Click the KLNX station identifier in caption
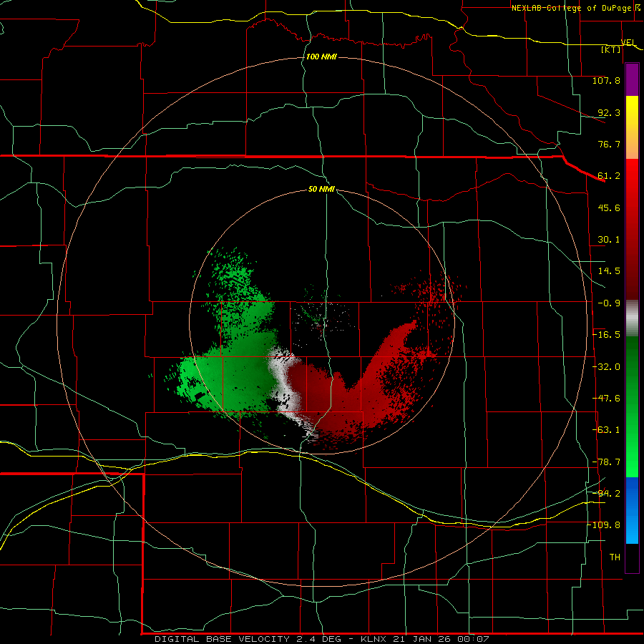644x644 pixels. (374, 639)
